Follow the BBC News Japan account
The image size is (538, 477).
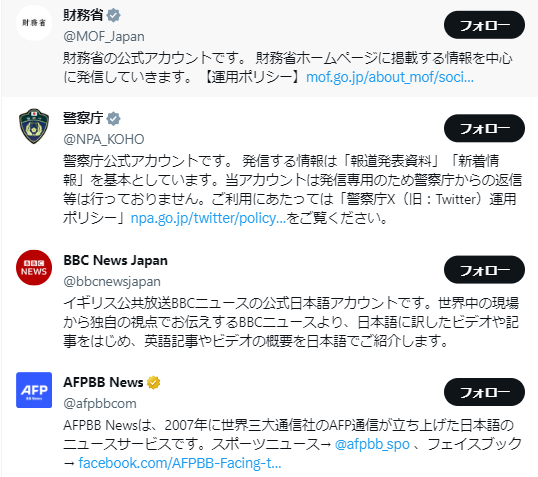pyautogui.click(x=484, y=270)
